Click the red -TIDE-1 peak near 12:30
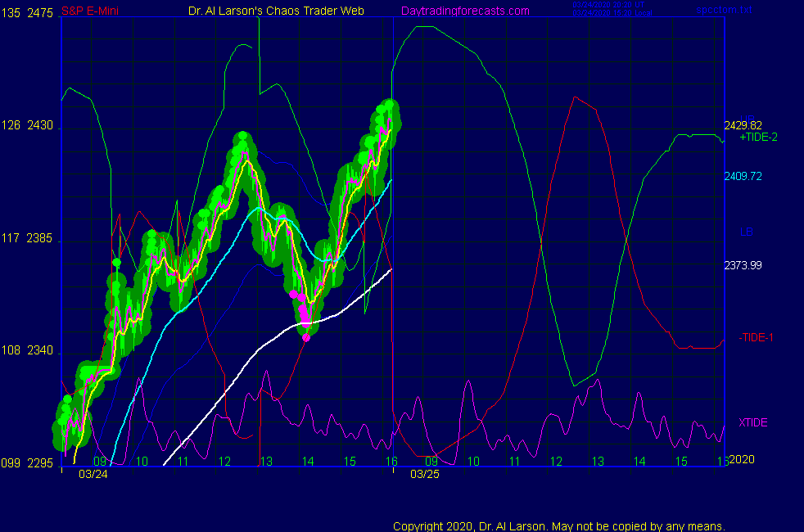This screenshot has width=804, height=532. (577, 97)
